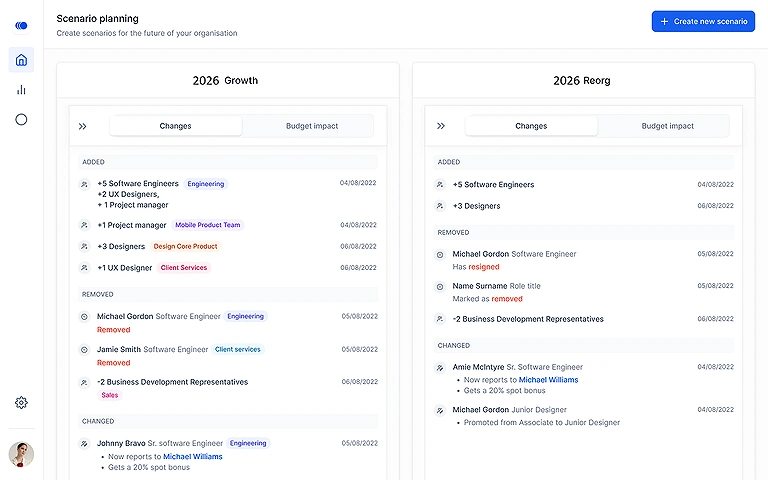
Task: Click Name Surname Role title entry
Action: pos(497,286)
